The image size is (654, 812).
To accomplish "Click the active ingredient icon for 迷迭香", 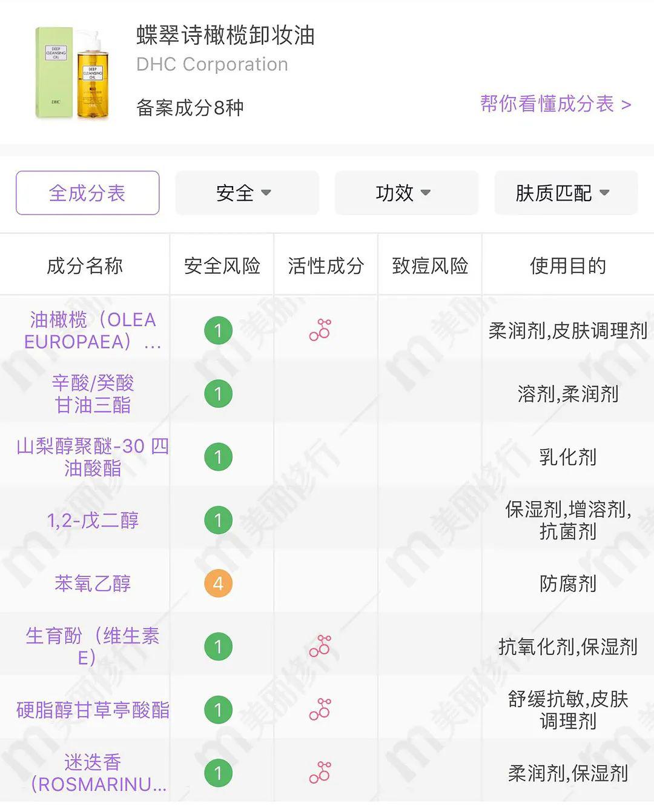I will click(320, 773).
